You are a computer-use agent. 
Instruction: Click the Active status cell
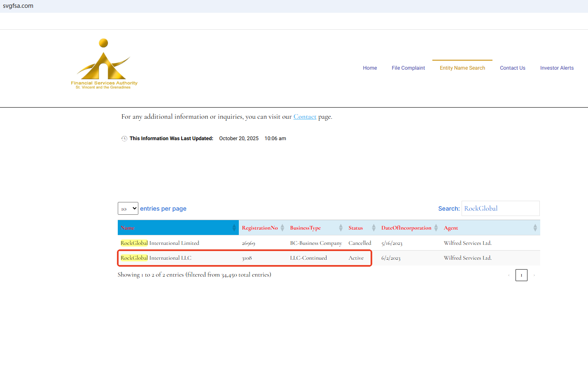[x=356, y=258]
